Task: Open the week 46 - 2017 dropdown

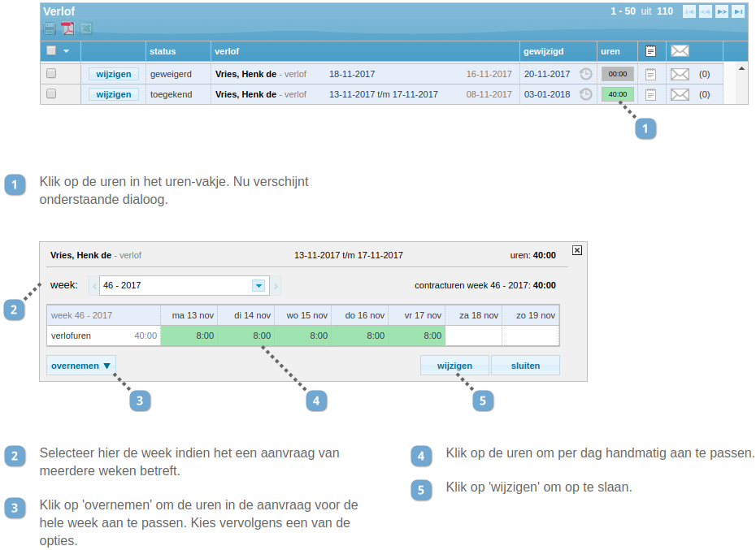Action: pos(259,286)
